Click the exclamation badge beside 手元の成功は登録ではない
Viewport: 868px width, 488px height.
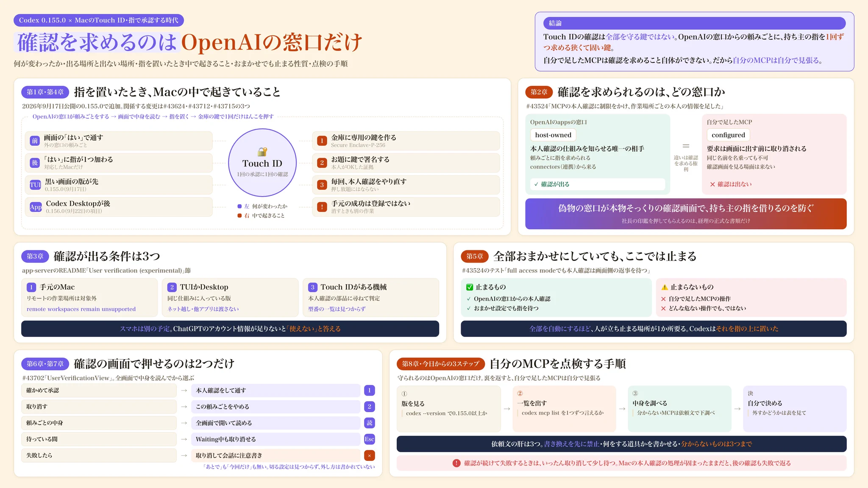(322, 207)
